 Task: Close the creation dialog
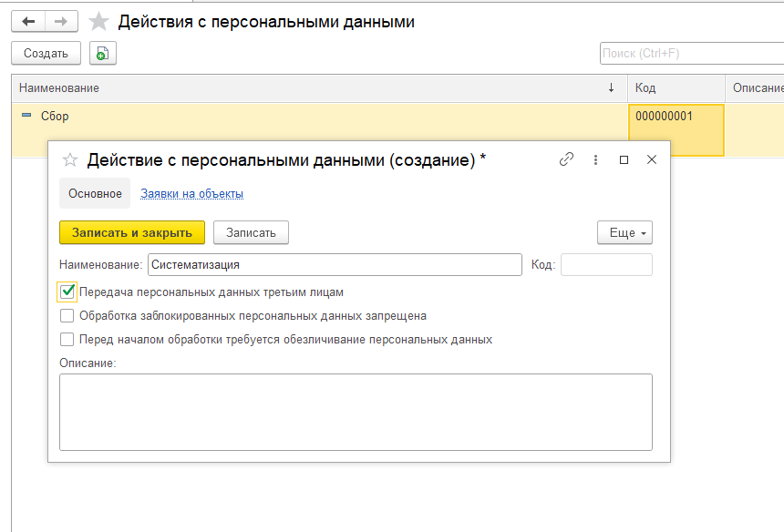tap(652, 159)
